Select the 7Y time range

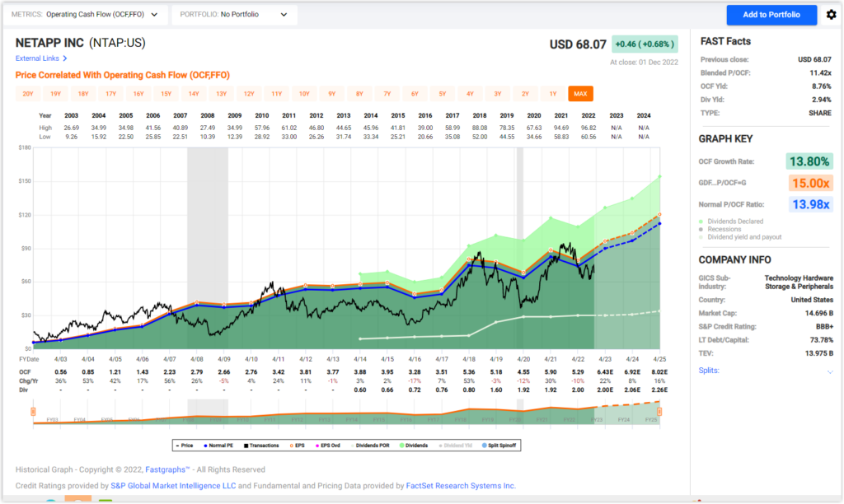tap(387, 94)
